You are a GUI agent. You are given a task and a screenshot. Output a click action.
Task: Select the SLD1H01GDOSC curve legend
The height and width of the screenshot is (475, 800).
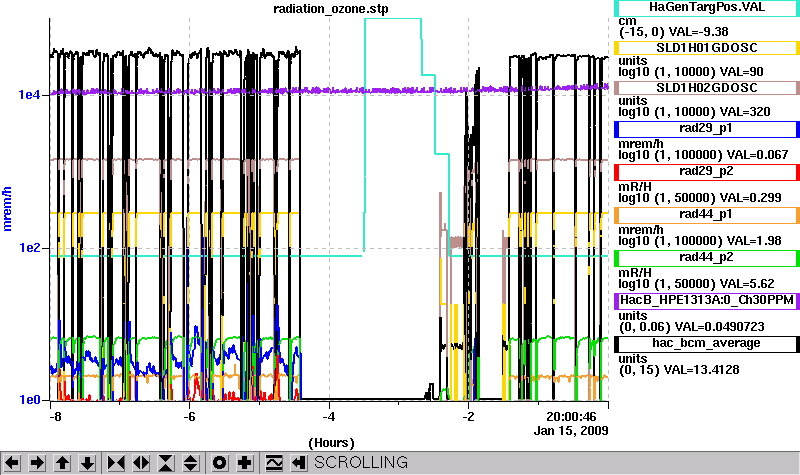point(707,48)
